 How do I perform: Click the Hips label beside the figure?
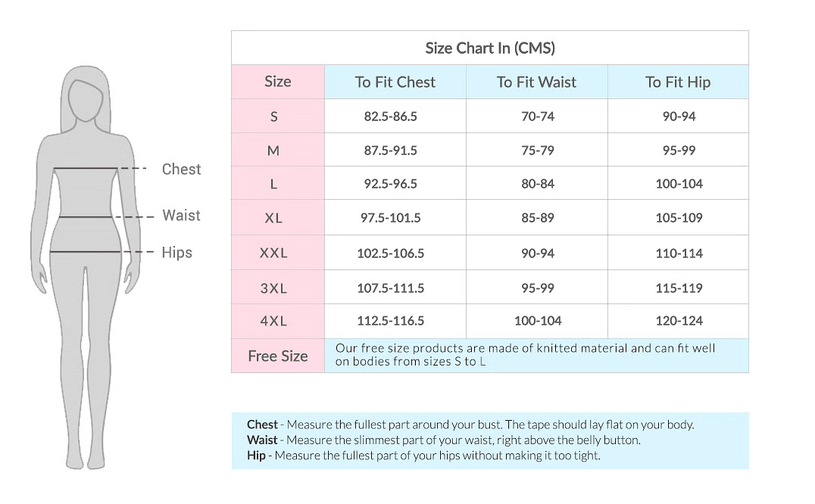176,252
